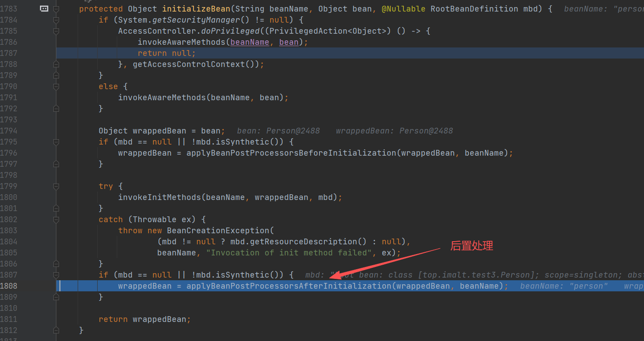The height and width of the screenshot is (341, 644).
Task: Click line number 1796 in the gutter
Action: (x=9, y=153)
